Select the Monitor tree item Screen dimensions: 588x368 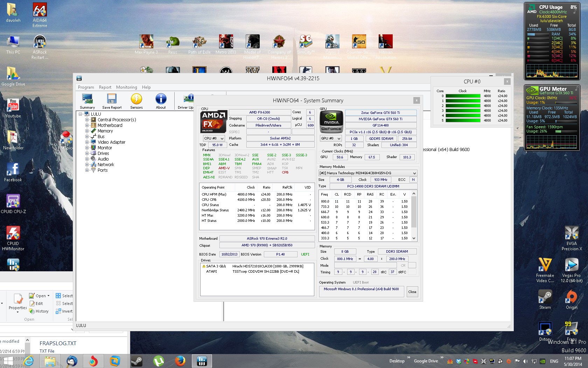pos(105,148)
